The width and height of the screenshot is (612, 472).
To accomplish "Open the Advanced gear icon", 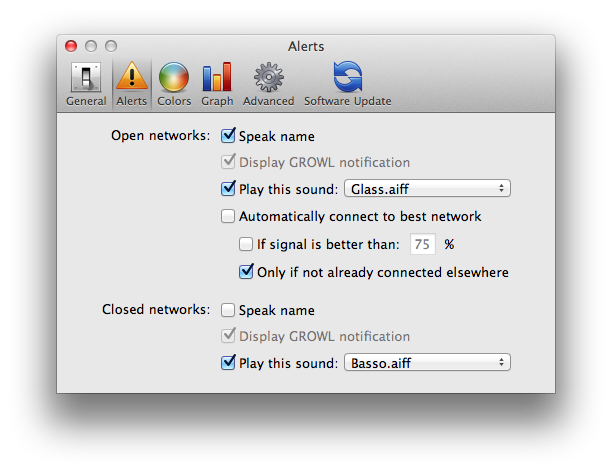I will tap(268, 78).
